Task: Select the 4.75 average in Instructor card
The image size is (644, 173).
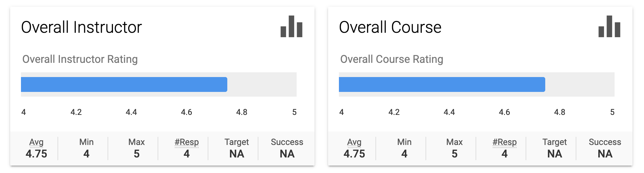Action: [36, 154]
